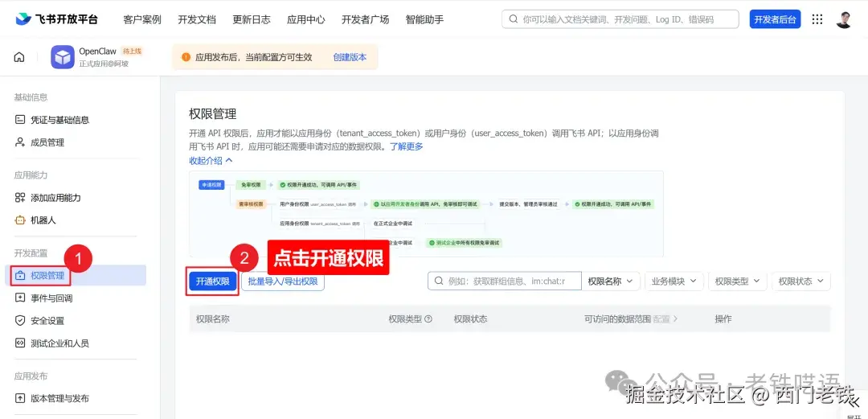Click the help icon beside 权限类型 header
The image size is (868, 419).
tap(428, 319)
